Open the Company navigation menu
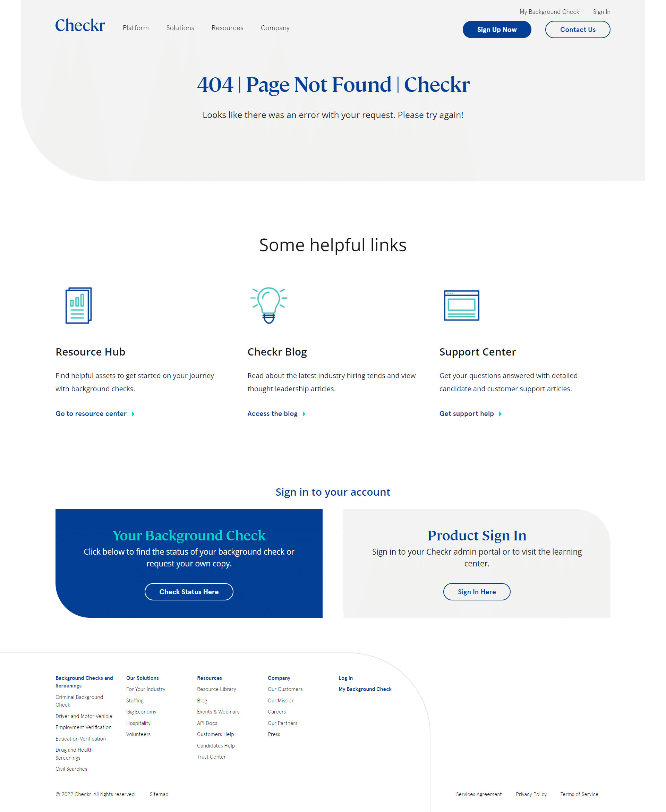The width and height of the screenshot is (666, 812). (275, 28)
